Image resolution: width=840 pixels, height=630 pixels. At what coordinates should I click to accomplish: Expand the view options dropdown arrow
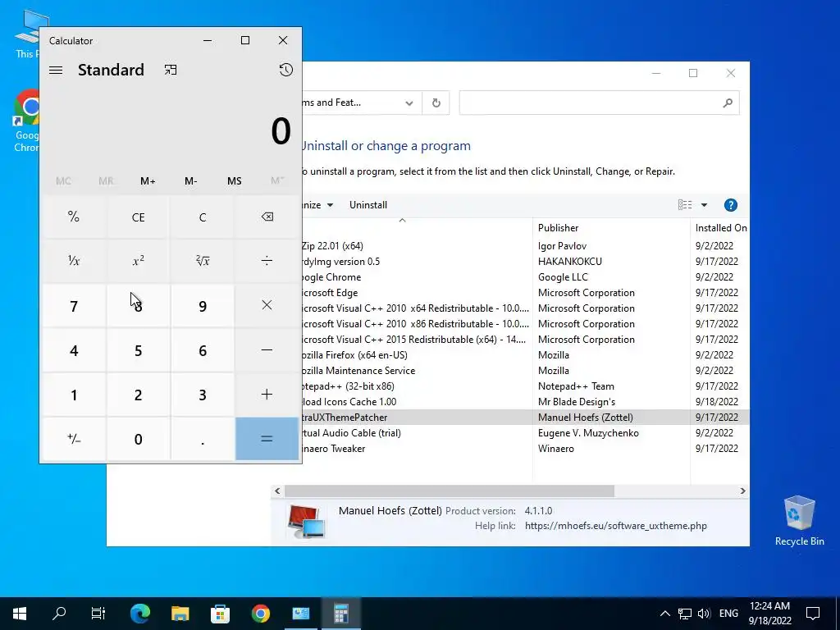click(x=704, y=205)
